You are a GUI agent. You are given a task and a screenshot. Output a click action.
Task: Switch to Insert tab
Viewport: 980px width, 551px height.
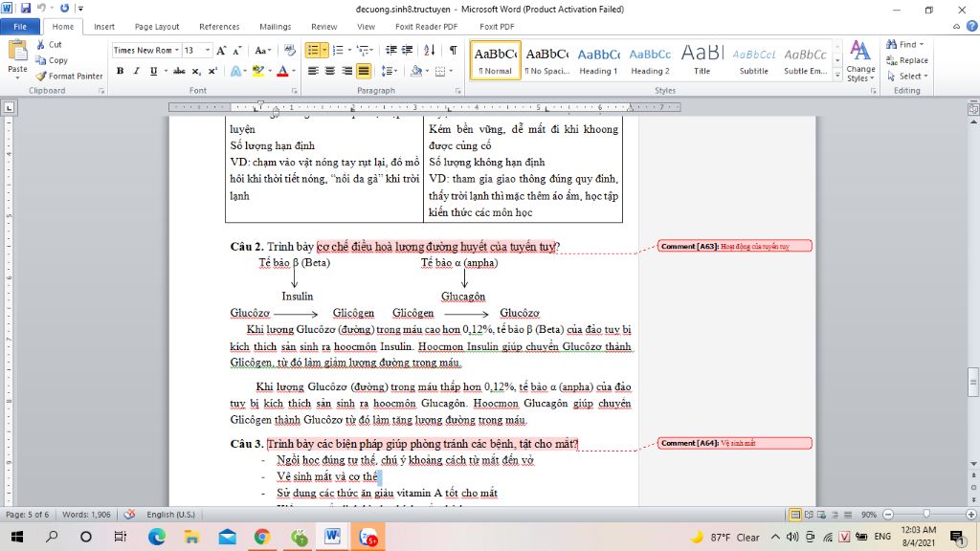[104, 26]
